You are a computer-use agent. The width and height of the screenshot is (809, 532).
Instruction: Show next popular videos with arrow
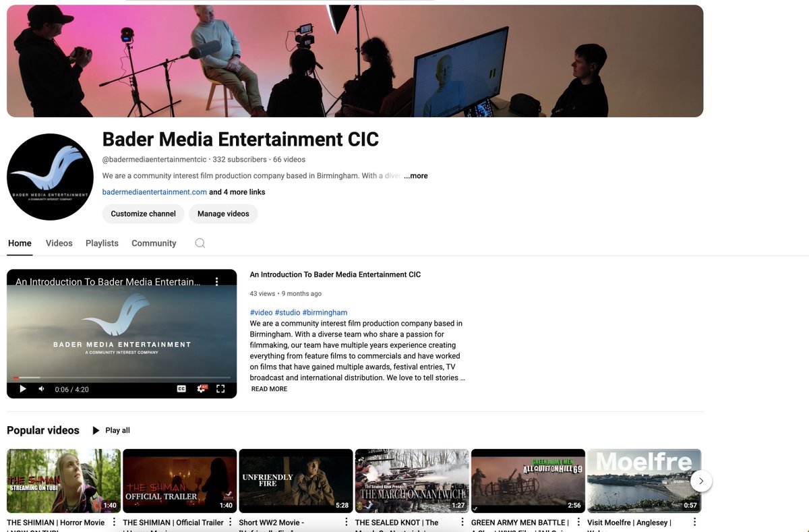701,481
